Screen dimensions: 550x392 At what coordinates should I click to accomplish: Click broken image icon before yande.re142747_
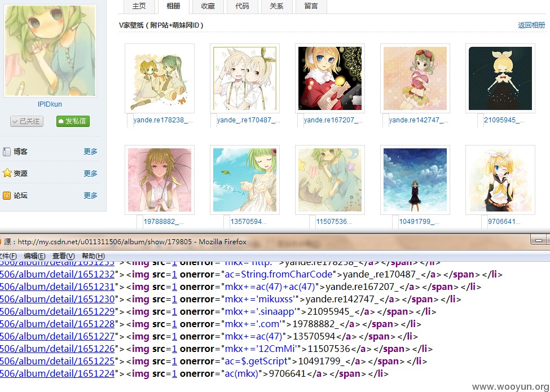(x=385, y=120)
